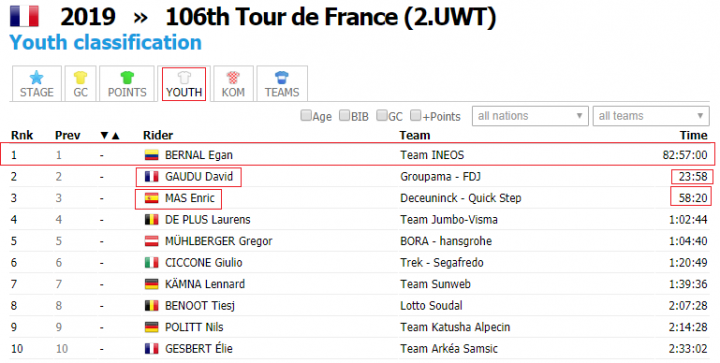The height and width of the screenshot is (363, 720).
Task: Select the yellow jersey GC icon
Action: click(x=80, y=77)
